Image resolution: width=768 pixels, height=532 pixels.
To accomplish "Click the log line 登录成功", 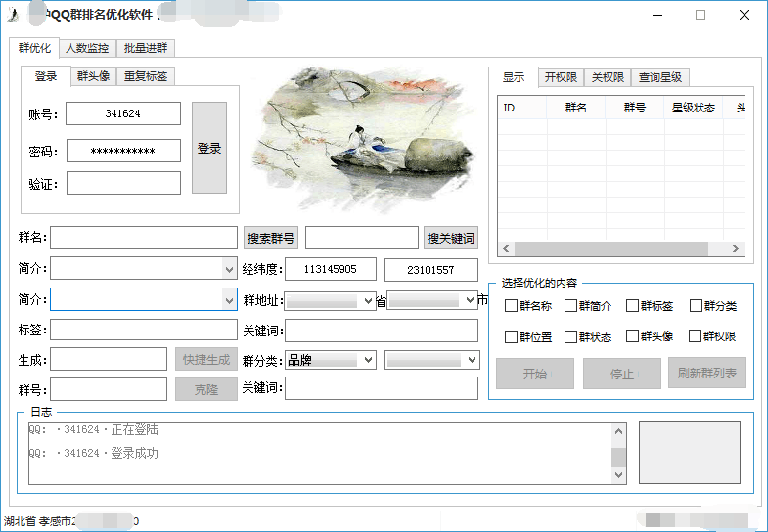I will [x=93, y=453].
